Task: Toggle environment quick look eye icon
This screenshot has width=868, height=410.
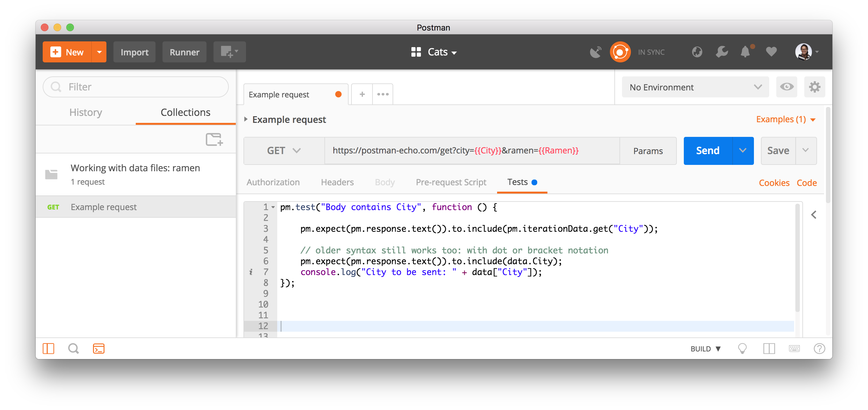Action: (787, 87)
